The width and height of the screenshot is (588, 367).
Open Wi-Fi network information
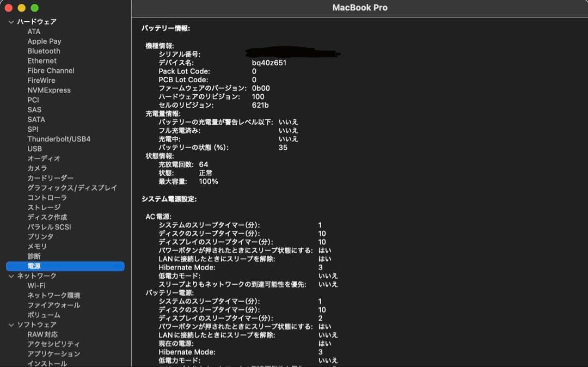(36, 286)
